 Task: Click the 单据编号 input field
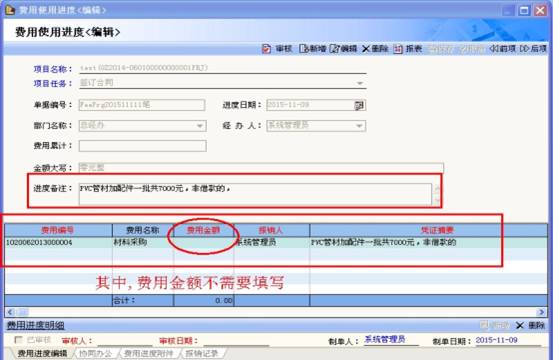tap(142, 105)
